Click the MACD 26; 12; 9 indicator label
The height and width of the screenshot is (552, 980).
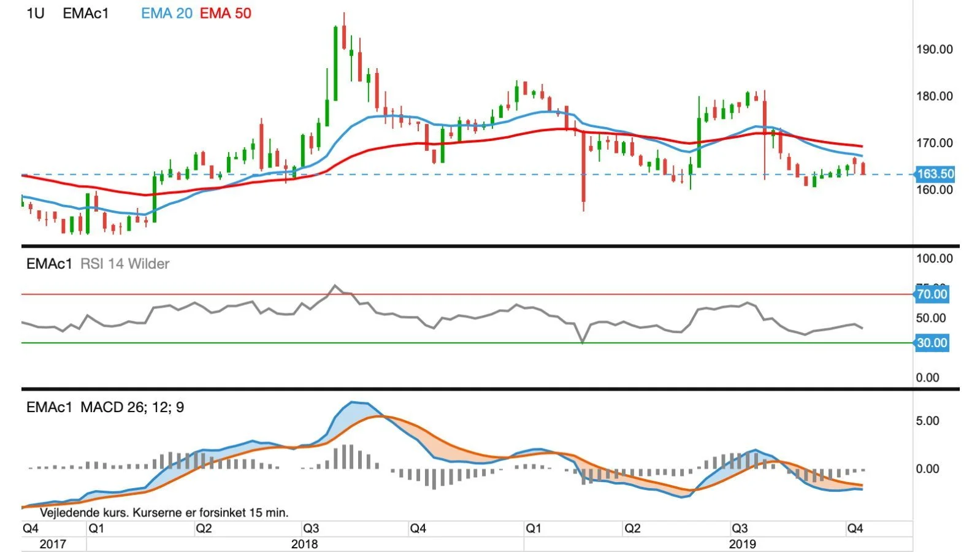tap(132, 407)
